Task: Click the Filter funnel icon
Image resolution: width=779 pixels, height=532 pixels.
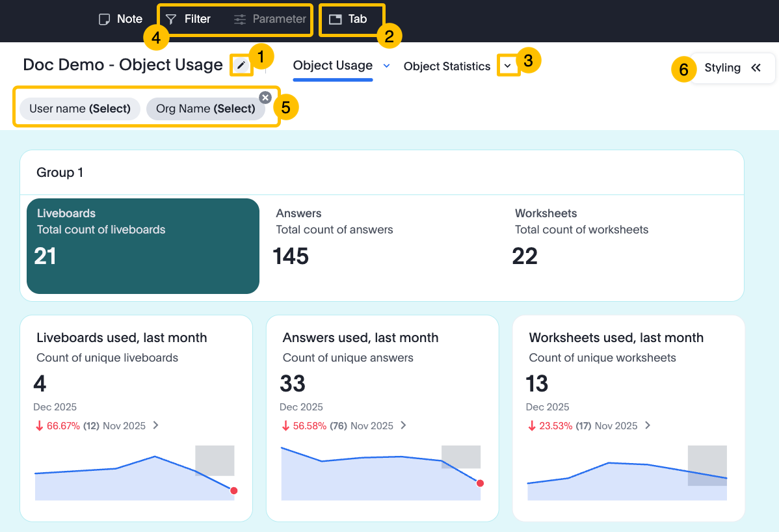Action: point(171,20)
